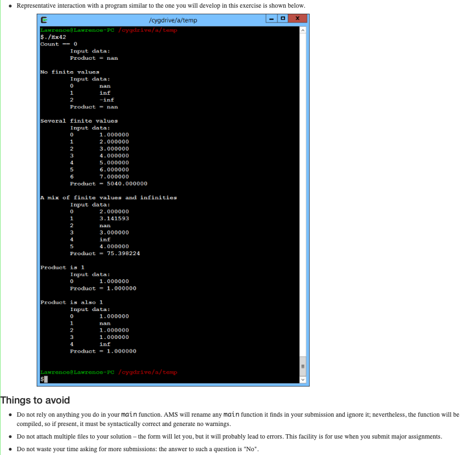Click the maximize button on the terminal
The height and width of the screenshot is (455, 476).
point(283,18)
